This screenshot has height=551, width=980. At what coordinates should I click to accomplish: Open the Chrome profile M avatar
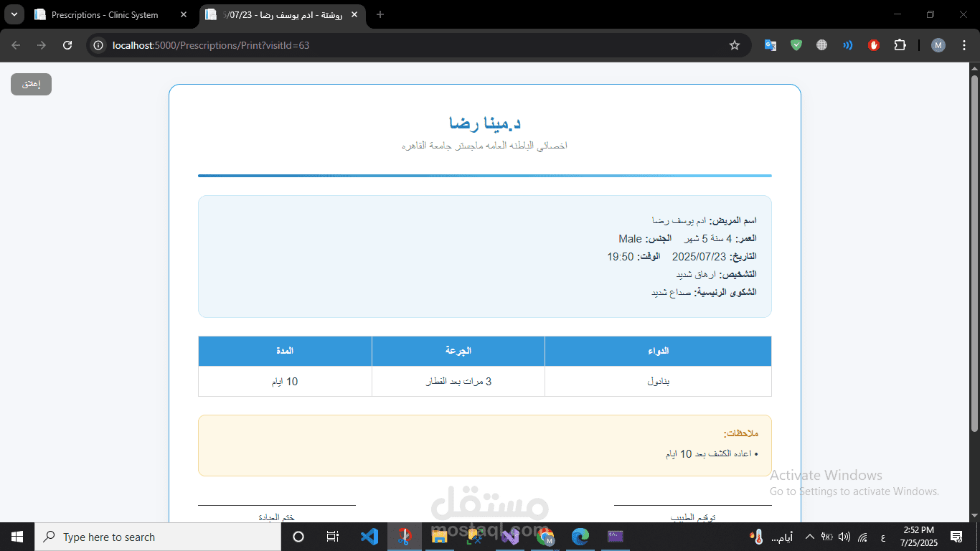click(x=938, y=45)
